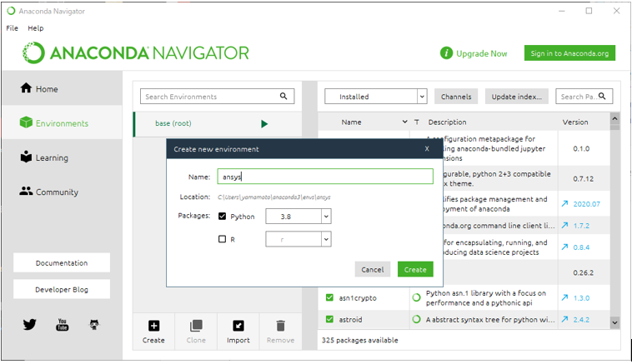Click the search magnifier in Search Environments

pyautogui.click(x=284, y=97)
